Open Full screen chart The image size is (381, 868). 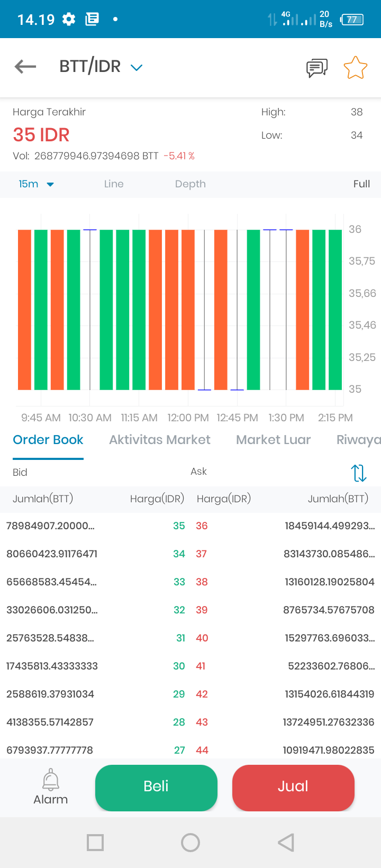pyautogui.click(x=361, y=184)
